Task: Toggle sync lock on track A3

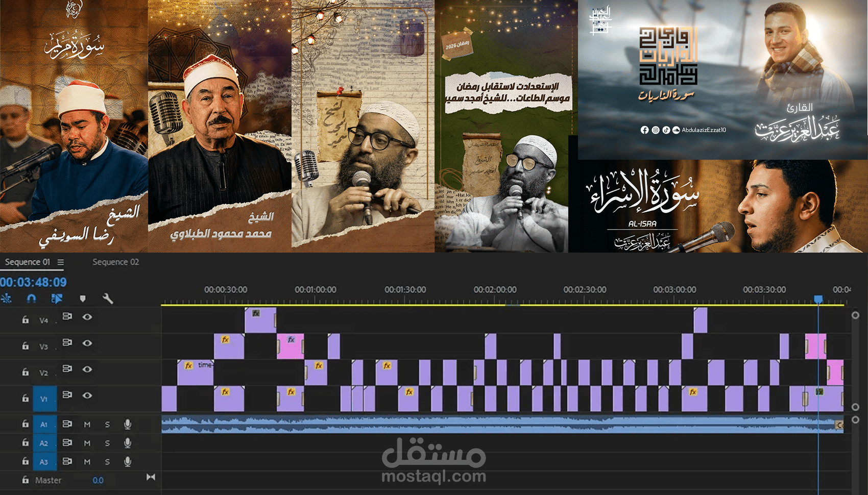Action: (67, 461)
